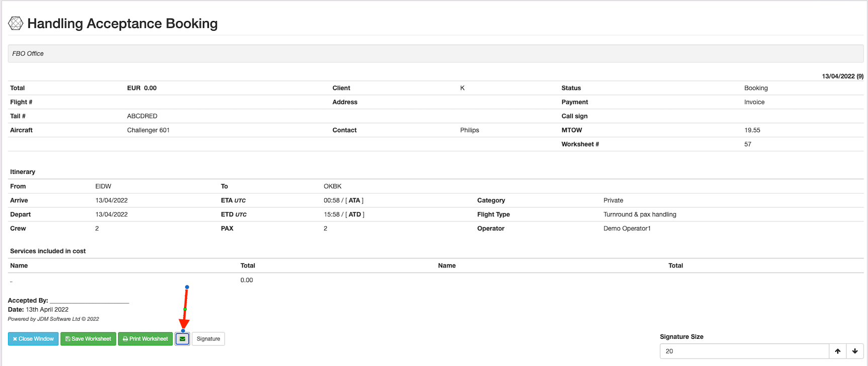Click the tail number ABCDRED
This screenshot has width=868, height=366.
click(x=142, y=116)
